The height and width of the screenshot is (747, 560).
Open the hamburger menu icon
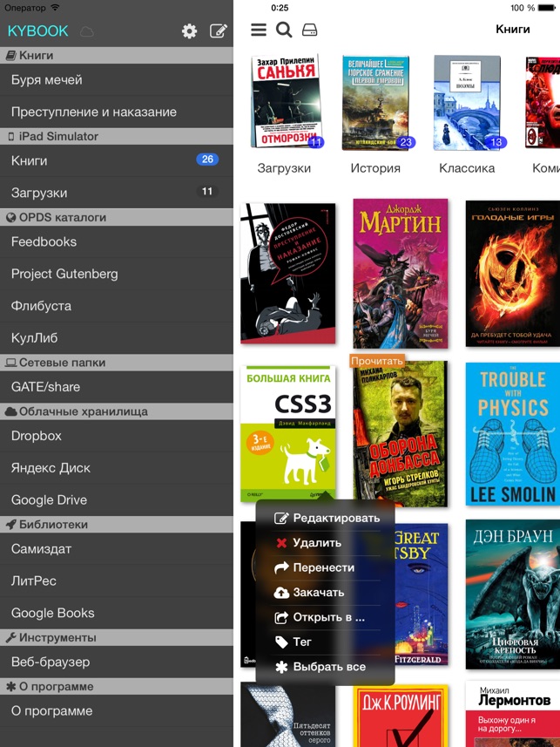click(259, 30)
